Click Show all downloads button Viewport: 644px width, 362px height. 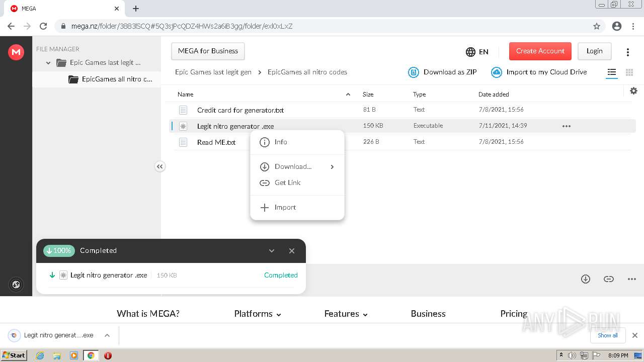pos(607,335)
